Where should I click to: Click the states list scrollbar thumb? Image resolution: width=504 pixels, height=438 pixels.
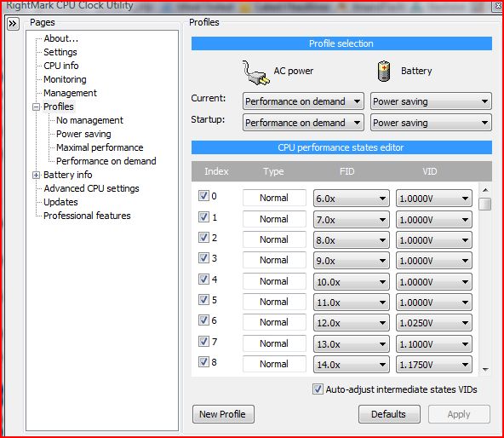coord(485,204)
